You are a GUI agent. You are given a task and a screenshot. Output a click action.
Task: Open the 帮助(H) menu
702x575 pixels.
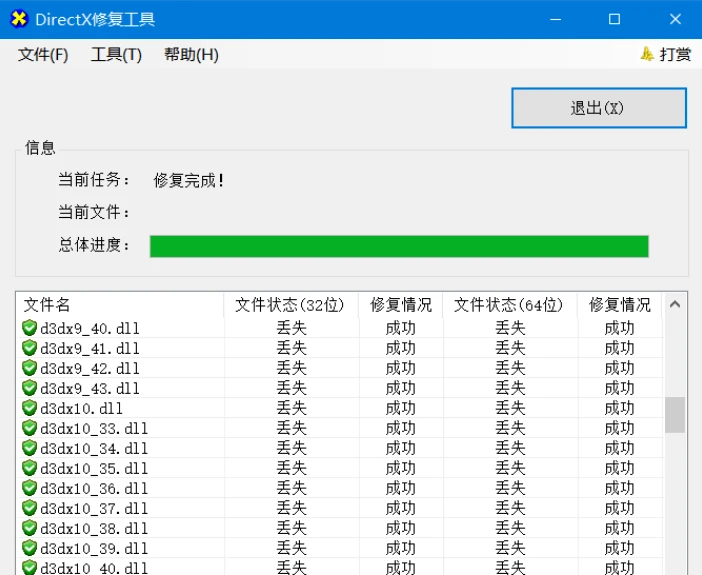(x=191, y=55)
